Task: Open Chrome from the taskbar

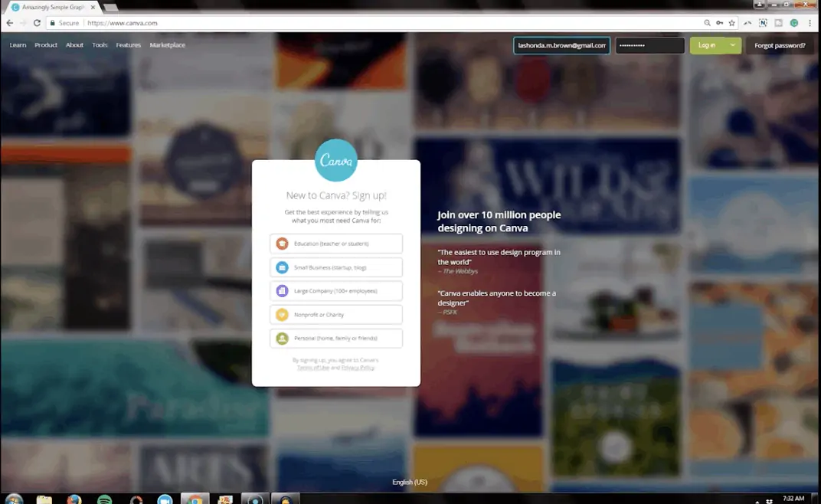Action: pos(195,499)
